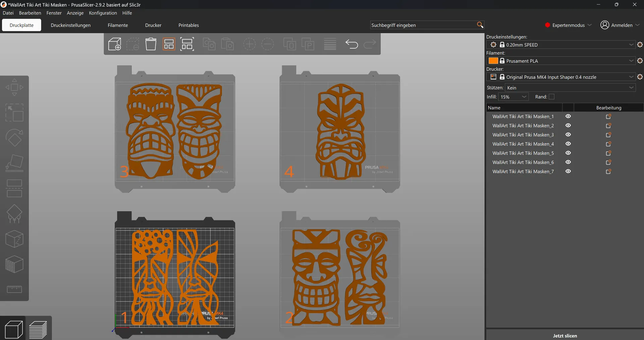Screen dimensions: 644x340
Task: Select the Multimaterial painting cube tool
Action: pyautogui.click(x=14, y=264)
